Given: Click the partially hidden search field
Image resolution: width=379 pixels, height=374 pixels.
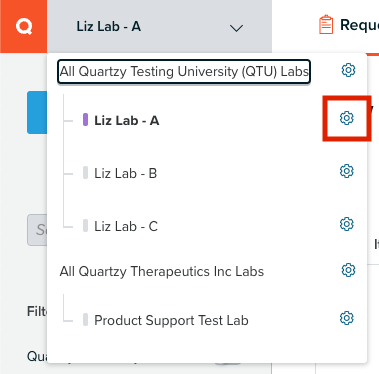Looking at the screenshot, I should click(x=37, y=230).
